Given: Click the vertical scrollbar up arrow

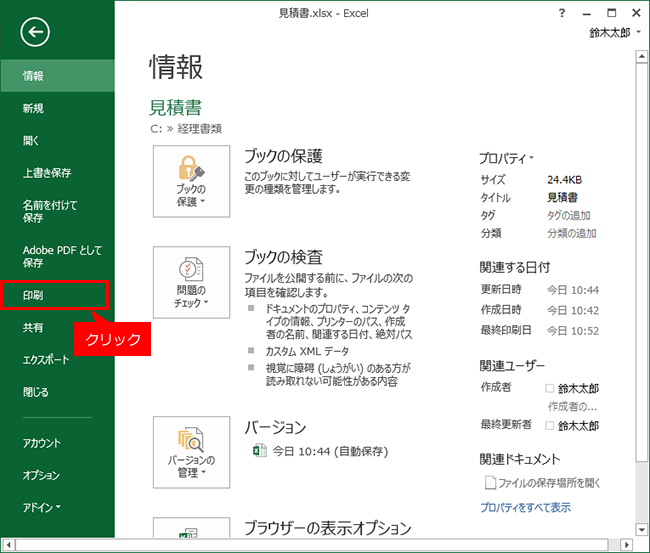Looking at the screenshot, I should 642,56.
